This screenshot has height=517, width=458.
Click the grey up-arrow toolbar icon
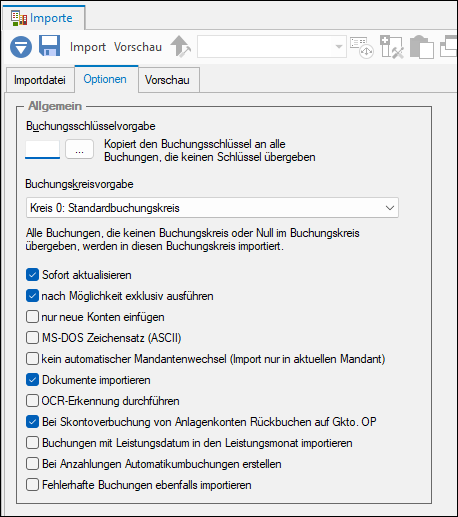click(180, 46)
